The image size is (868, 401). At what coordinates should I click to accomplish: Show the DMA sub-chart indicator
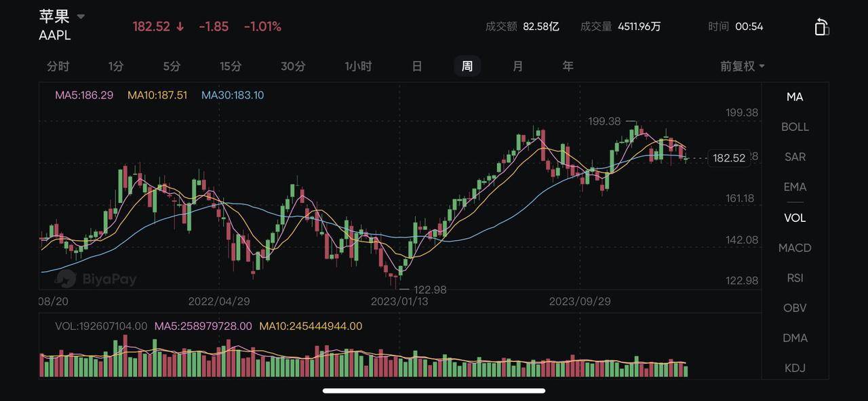click(x=795, y=337)
